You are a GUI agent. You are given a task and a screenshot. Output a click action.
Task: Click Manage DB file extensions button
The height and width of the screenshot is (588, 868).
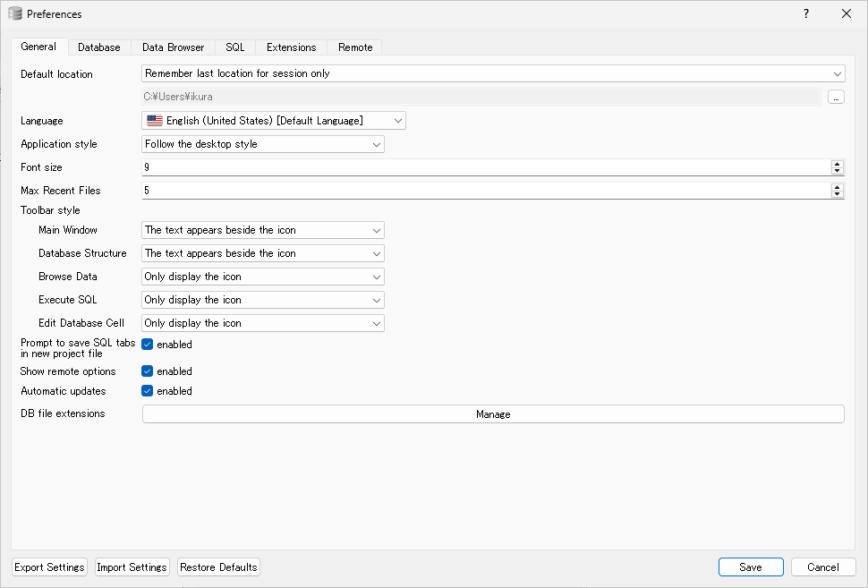[493, 414]
